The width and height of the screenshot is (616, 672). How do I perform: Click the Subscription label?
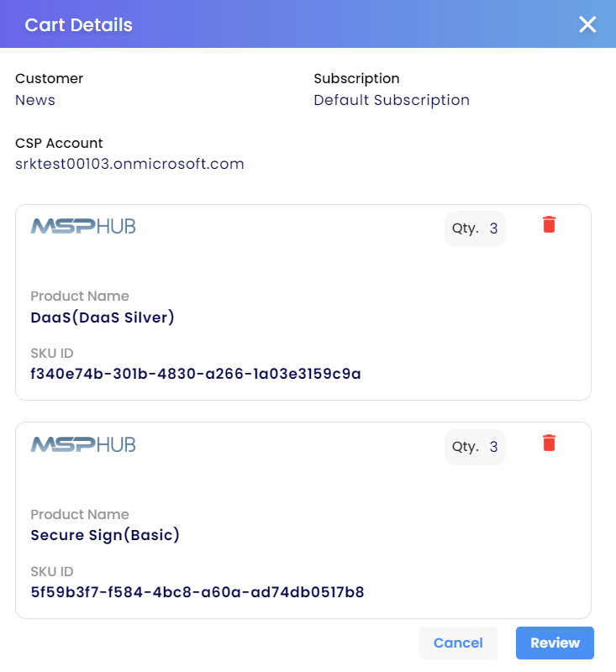pos(356,79)
